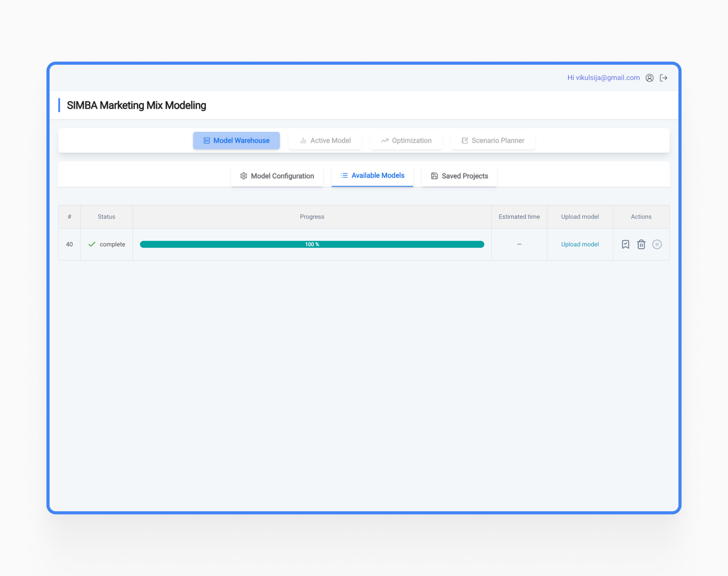Select the Model Configuration sub-tab
Viewport: 728px width, 576px height.
point(277,176)
